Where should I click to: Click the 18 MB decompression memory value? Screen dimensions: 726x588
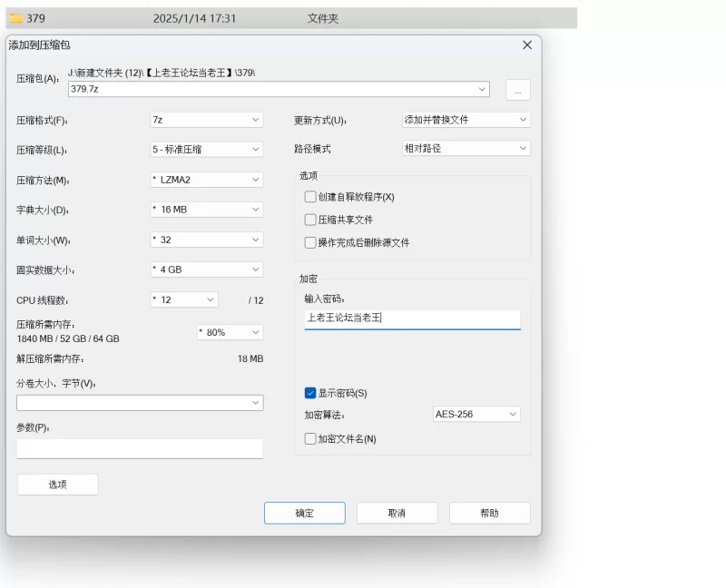[x=250, y=358]
